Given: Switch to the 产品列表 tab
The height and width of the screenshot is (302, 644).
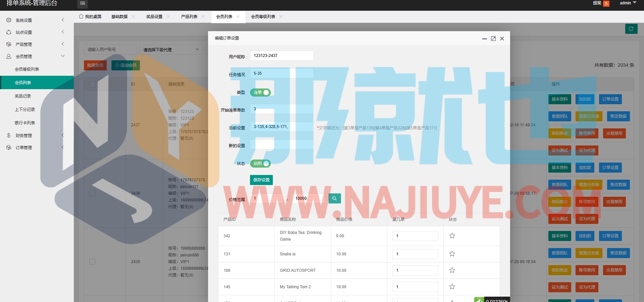Looking at the screenshot, I should tap(189, 17).
